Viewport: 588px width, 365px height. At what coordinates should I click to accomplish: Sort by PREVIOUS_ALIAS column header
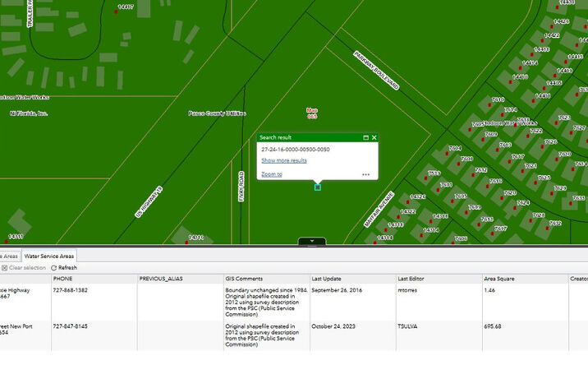(161, 279)
